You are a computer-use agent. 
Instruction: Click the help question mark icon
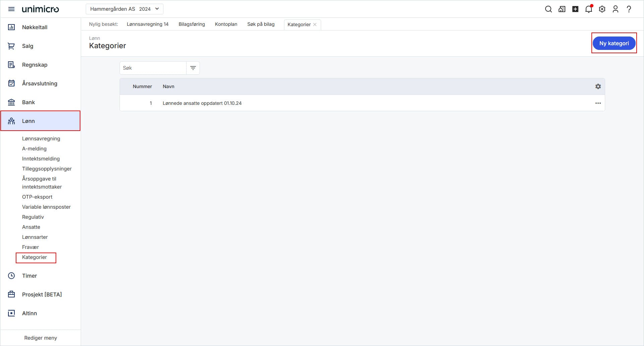tap(629, 9)
